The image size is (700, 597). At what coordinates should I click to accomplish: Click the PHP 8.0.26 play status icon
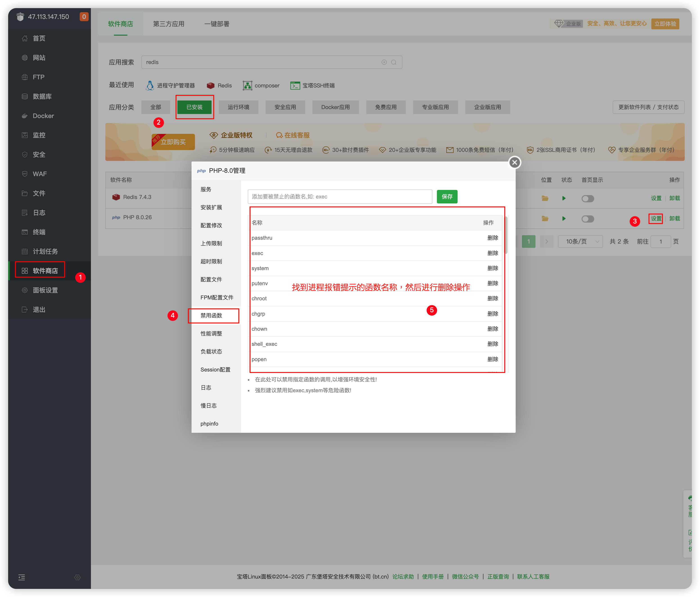564,219
